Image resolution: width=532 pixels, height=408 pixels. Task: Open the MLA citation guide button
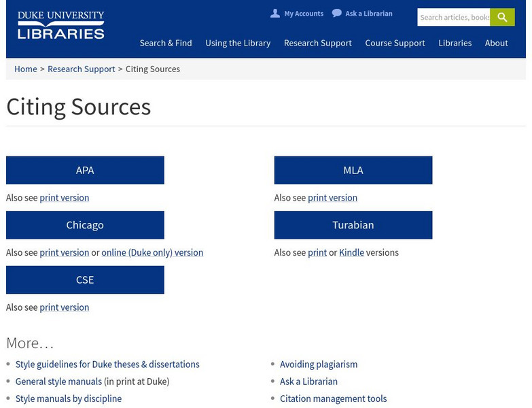[x=353, y=170]
